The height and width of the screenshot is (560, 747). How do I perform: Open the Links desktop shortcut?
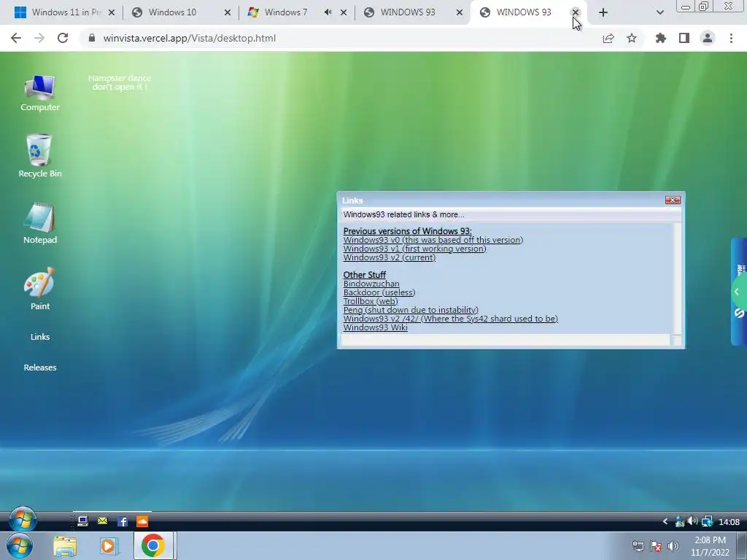(40, 337)
